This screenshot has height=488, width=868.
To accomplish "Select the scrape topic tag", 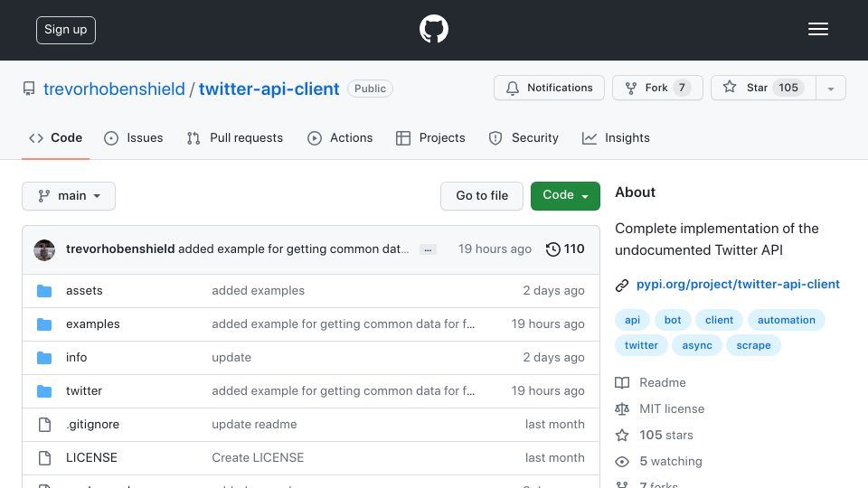I will [753, 345].
